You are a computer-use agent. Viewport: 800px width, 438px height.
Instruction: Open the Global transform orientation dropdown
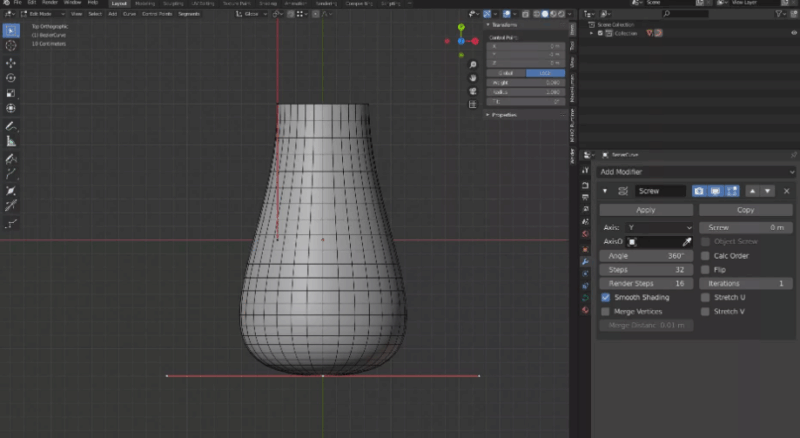pos(252,14)
